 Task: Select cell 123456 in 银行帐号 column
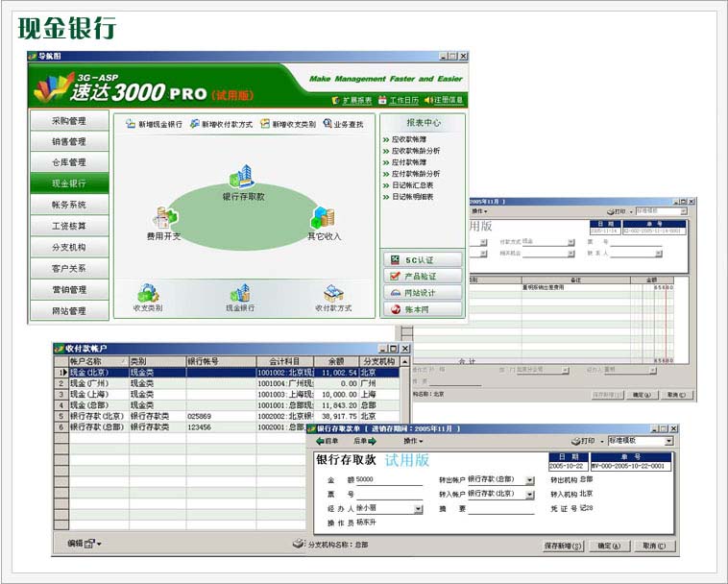(x=221, y=427)
